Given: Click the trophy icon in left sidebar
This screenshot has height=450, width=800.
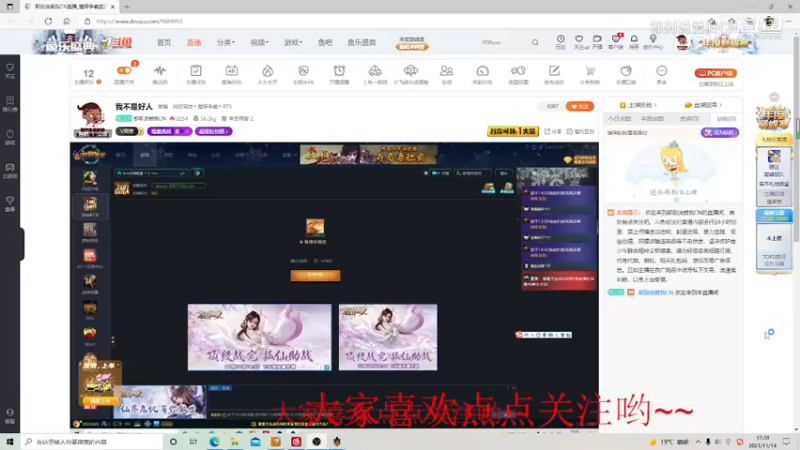Looking at the screenshot, I should 10,203.
